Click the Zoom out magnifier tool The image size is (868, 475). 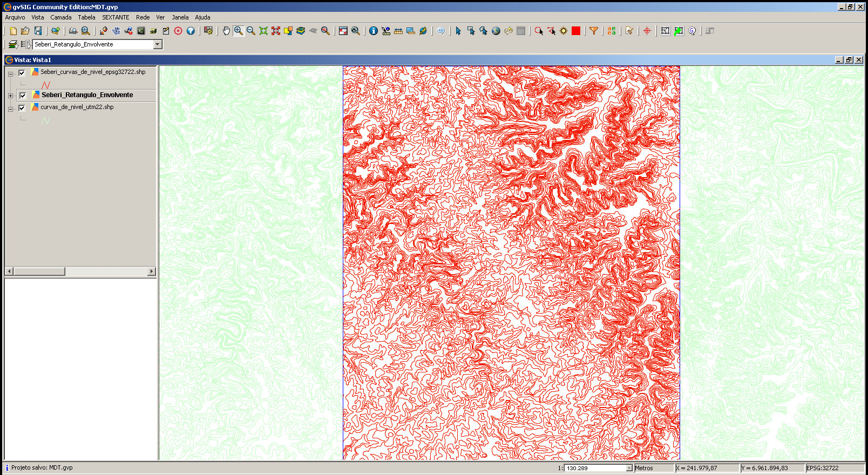(251, 31)
